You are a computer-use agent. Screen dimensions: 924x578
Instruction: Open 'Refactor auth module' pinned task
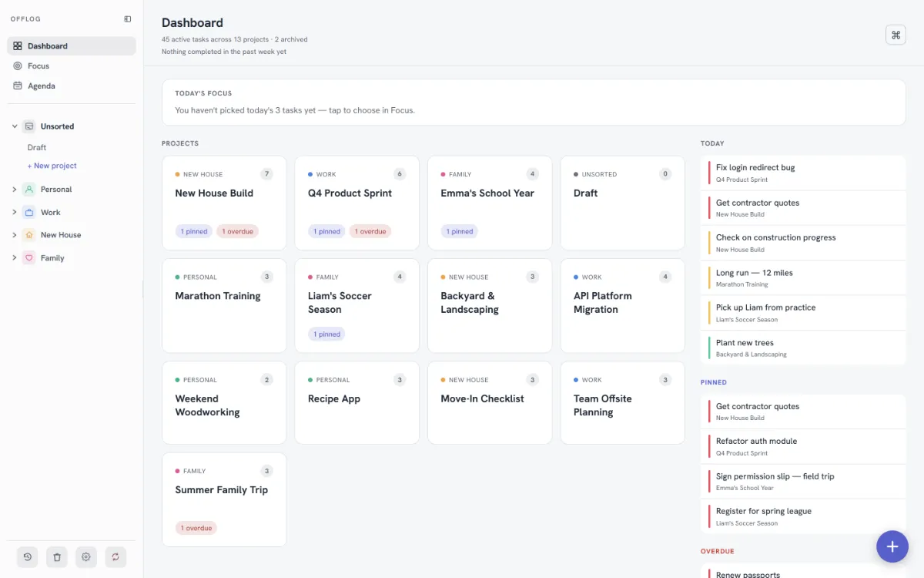point(803,446)
